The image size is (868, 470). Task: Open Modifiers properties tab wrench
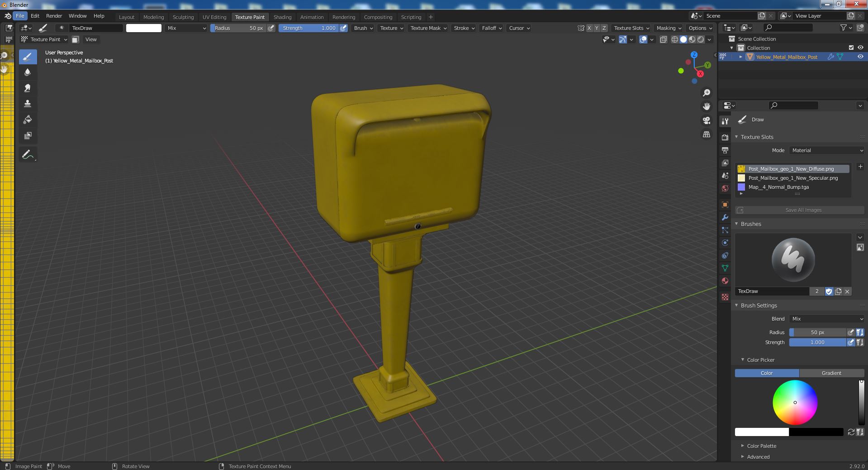click(725, 217)
